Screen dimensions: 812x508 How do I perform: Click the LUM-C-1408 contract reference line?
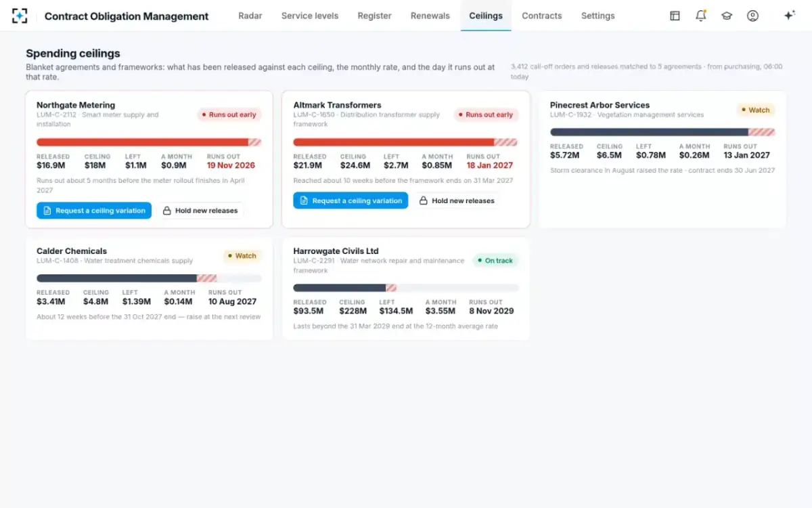pyautogui.click(x=114, y=261)
